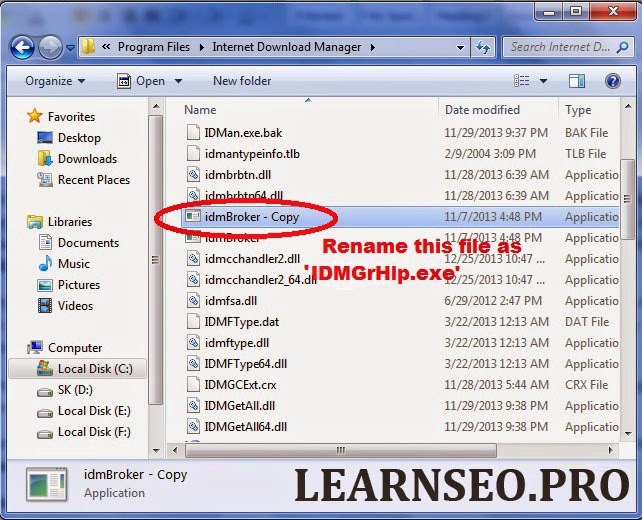Screen dimensions: 642x520
Task: Select Local Disk (E:) drive
Action: point(84,411)
